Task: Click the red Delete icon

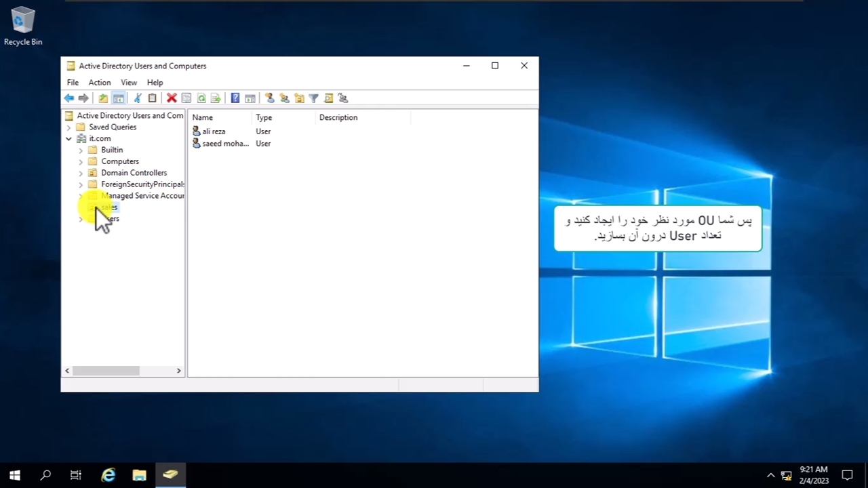Action: point(172,98)
